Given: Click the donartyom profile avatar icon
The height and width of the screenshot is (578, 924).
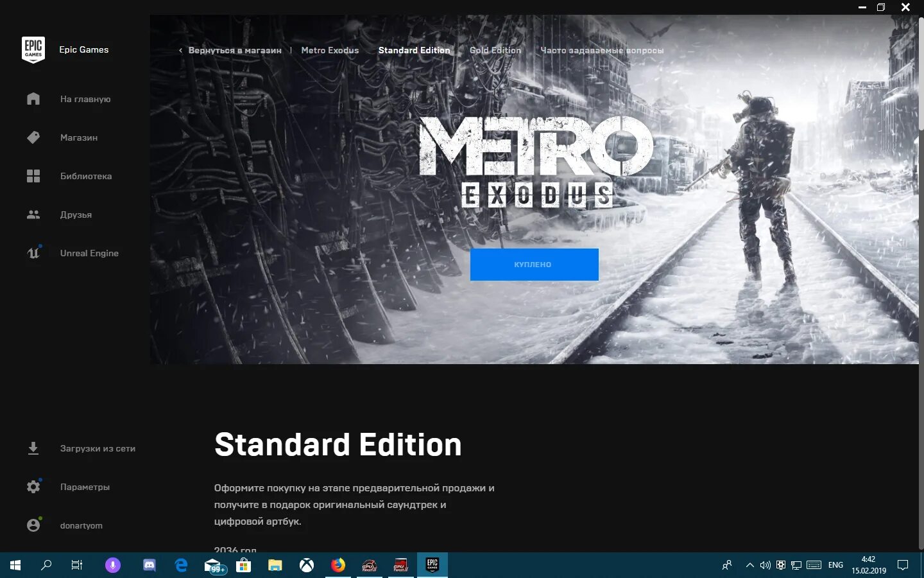Looking at the screenshot, I should coord(33,525).
